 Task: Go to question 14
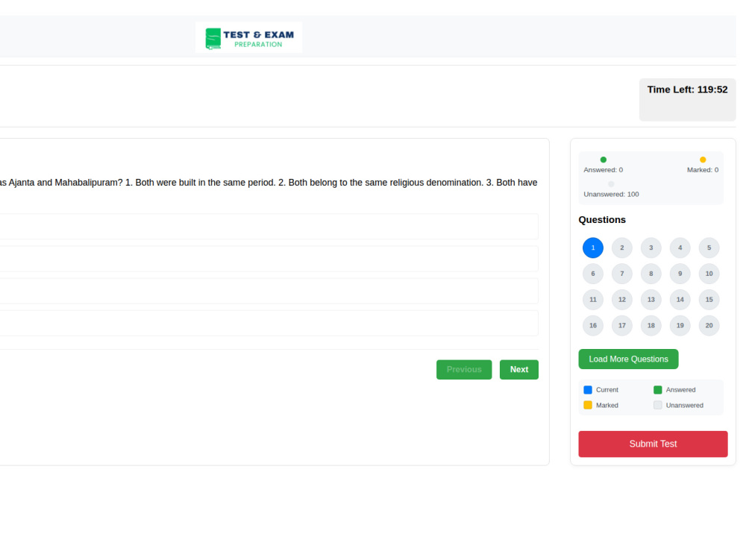(x=680, y=300)
